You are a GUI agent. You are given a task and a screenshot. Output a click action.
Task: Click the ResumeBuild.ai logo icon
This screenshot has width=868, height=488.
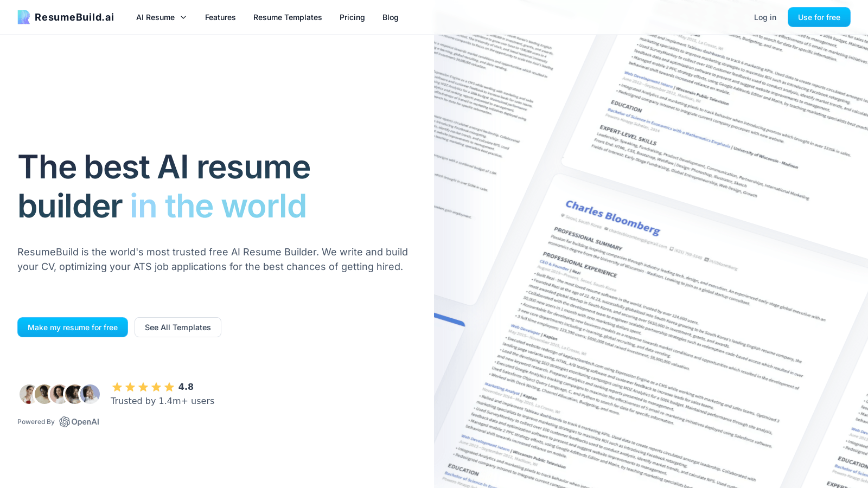24,17
